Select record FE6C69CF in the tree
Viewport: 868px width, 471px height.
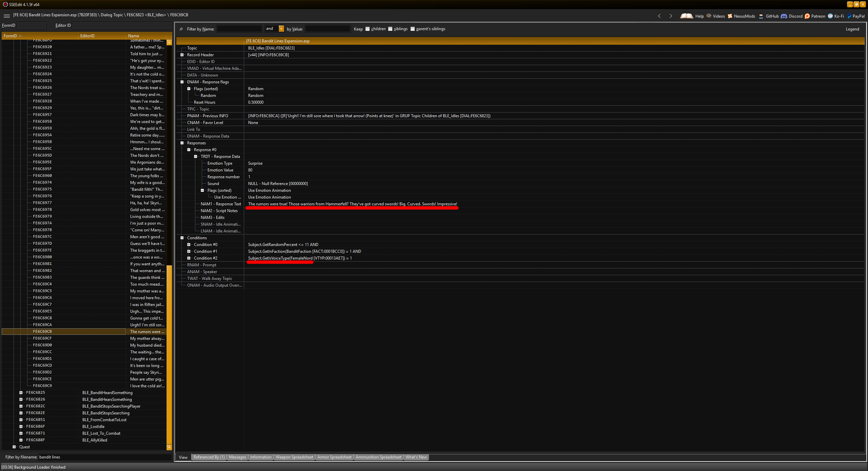42,338
